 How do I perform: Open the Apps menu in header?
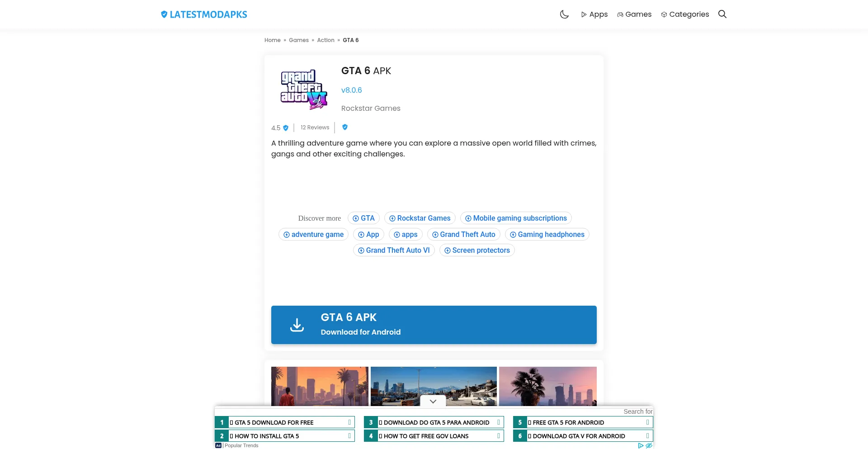pyautogui.click(x=594, y=14)
